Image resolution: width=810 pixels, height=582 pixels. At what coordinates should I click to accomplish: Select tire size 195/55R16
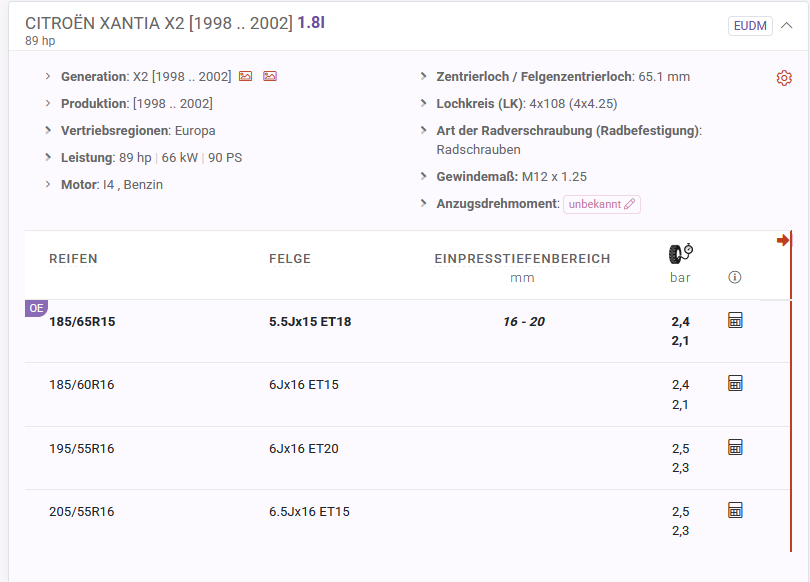[82, 449]
